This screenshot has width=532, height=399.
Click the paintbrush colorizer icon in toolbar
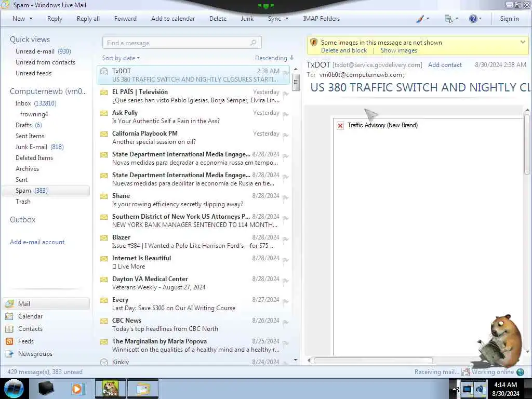[x=420, y=19]
